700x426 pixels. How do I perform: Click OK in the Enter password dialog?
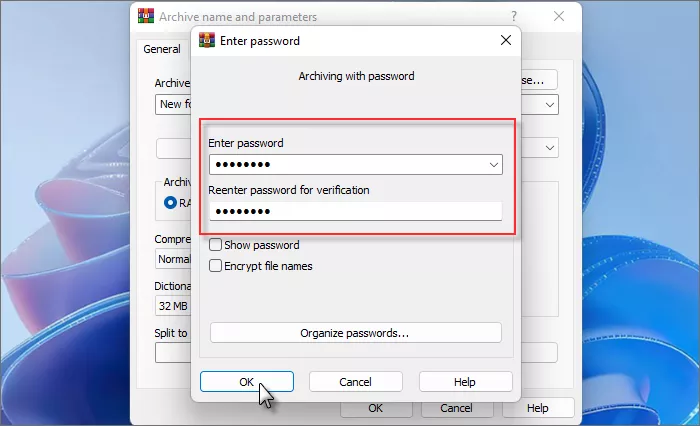247,381
